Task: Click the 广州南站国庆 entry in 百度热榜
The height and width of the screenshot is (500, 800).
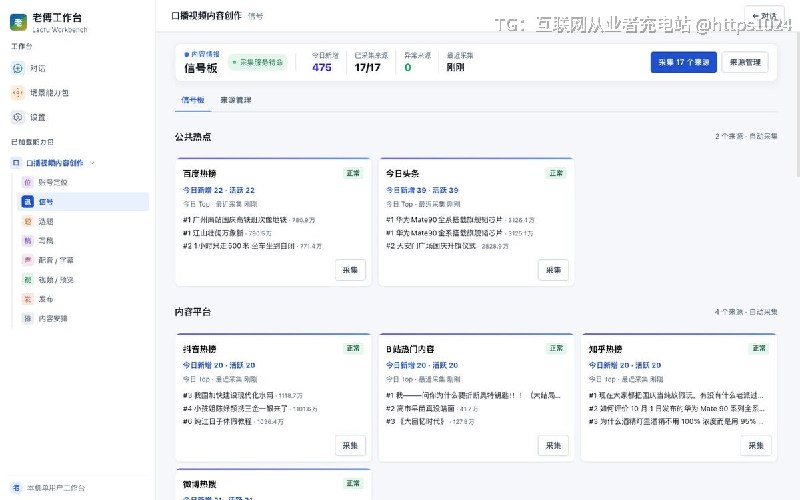Action: click(249, 220)
